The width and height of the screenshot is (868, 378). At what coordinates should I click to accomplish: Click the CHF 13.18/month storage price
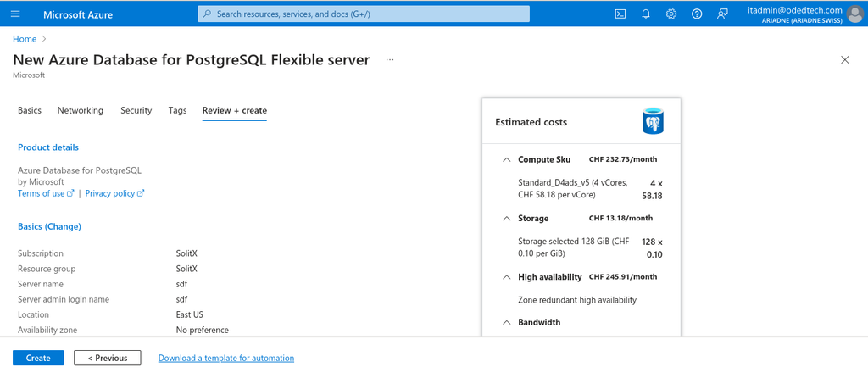pos(621,218)
